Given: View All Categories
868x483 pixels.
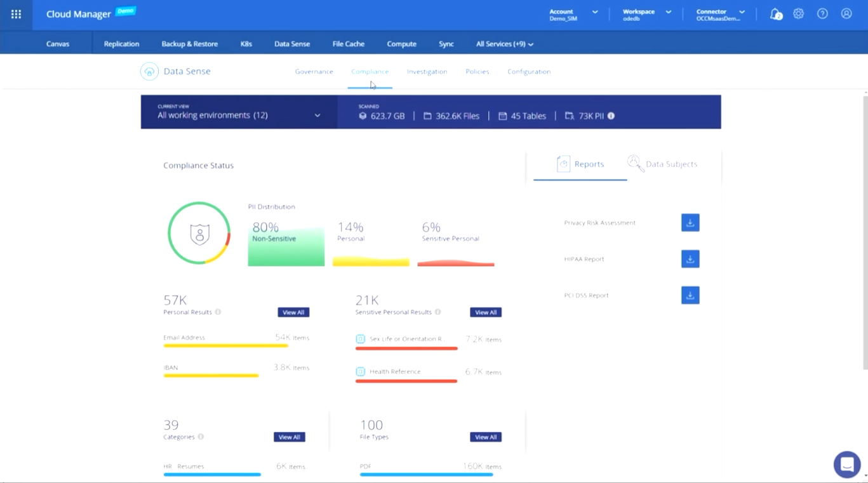Looking at the screenshot, I should coord(290,437).
